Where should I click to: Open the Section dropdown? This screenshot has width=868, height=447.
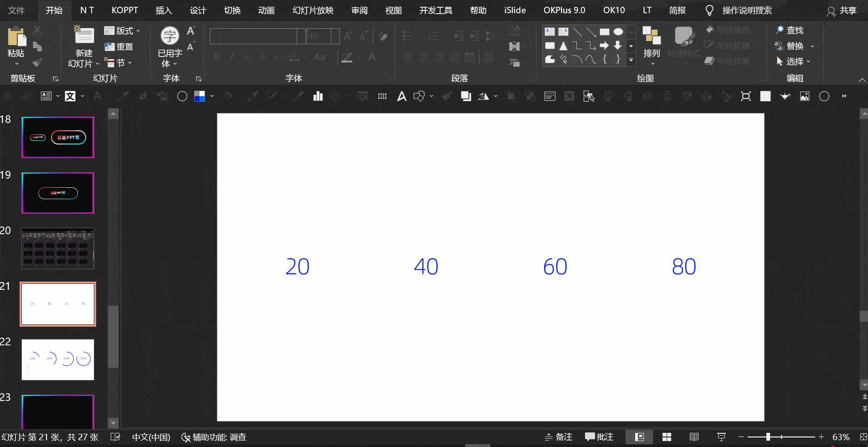click(118, 62)
